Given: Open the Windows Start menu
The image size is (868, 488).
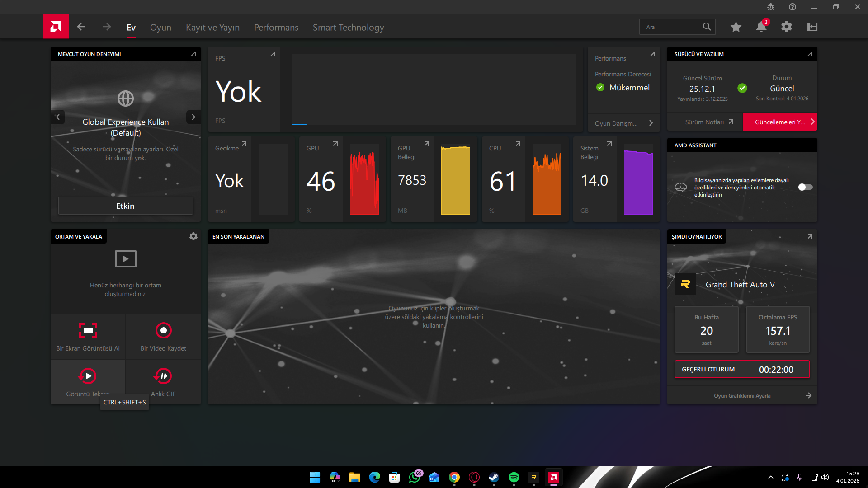Looking at the screenshot, I should pos(315,477).
